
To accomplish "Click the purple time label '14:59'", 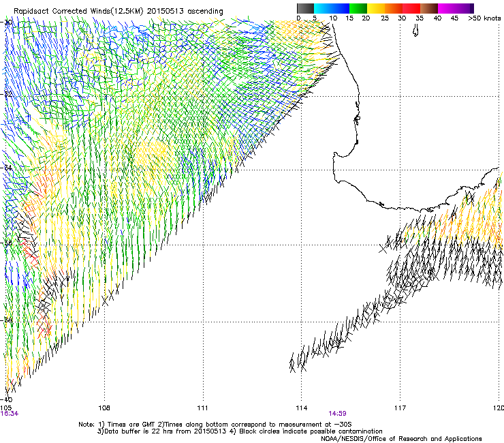I will click(337, 414).
